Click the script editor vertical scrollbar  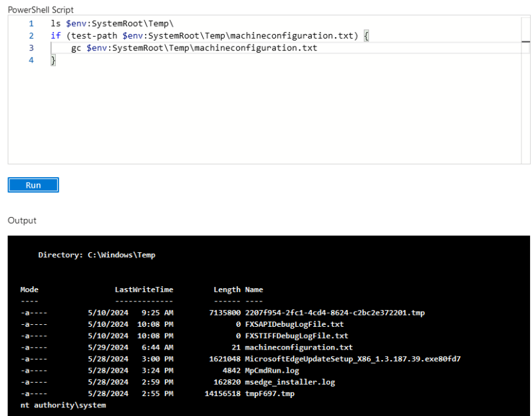click(525, 90)
